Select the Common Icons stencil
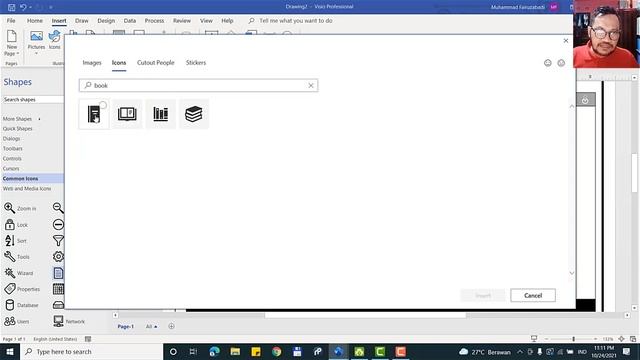 33,178
